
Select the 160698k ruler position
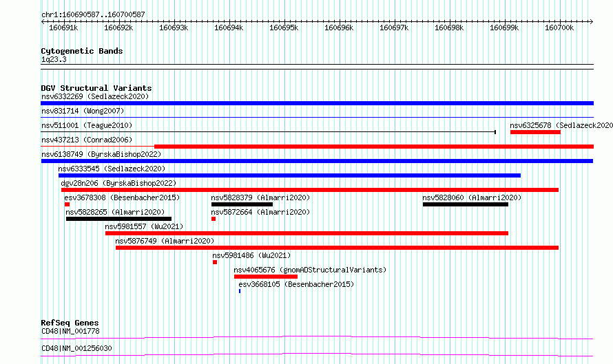click(449, 28)
